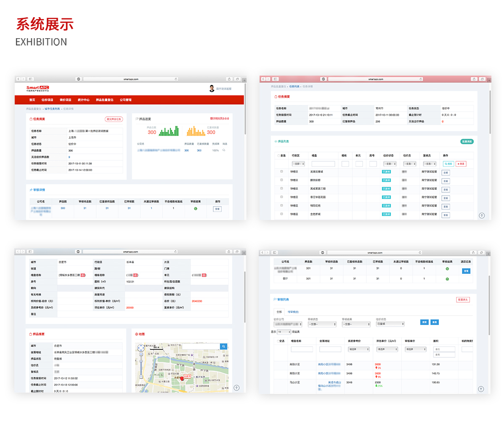Viewport: 504px width, 430px height.
Task: Check the box for 龙湖龙誉城 row
Action: click(281, 172)
